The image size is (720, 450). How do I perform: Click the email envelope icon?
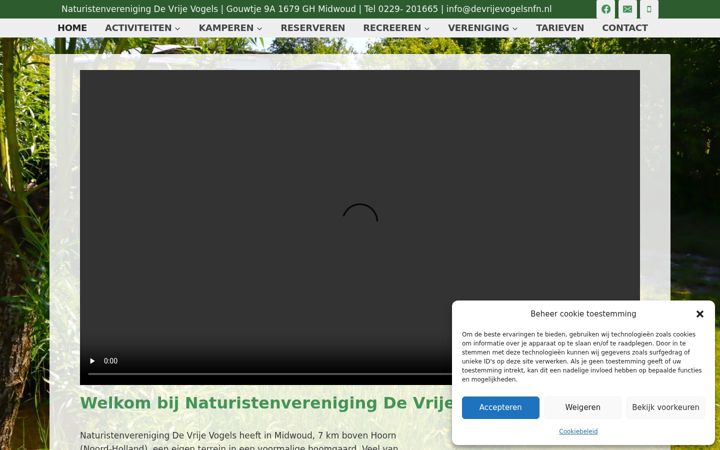pos(627,9)
